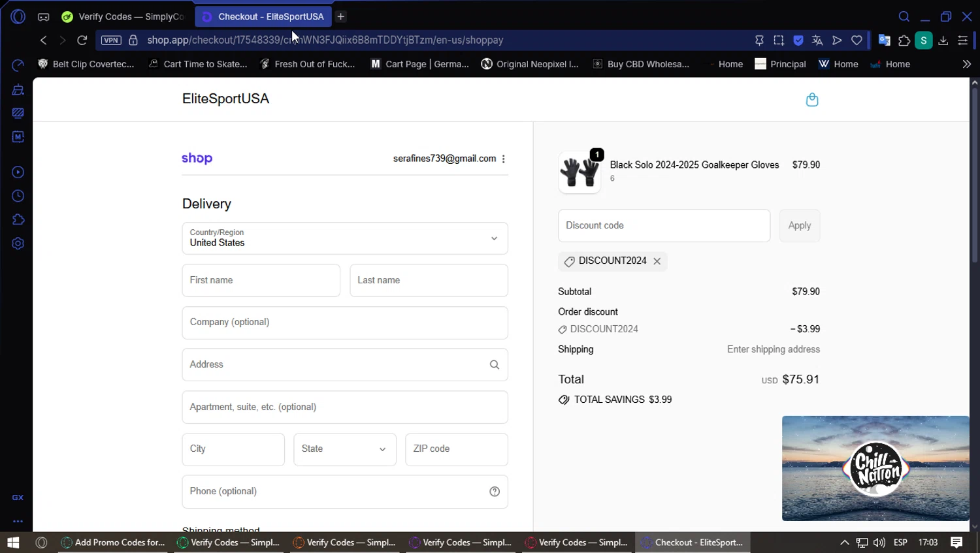Open the shopping bag cart icon
The height and width of the screenshot is (553, 980).
(x=812, y=99)
